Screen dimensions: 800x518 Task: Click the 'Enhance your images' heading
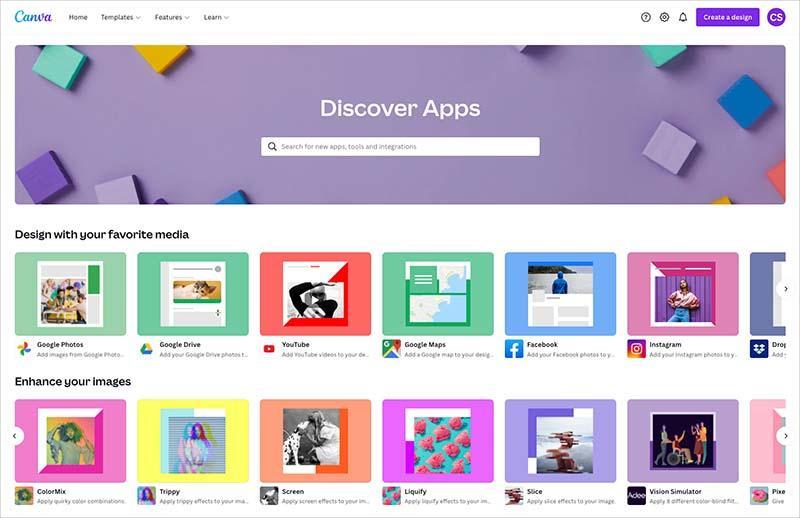[x=72, y=382]
